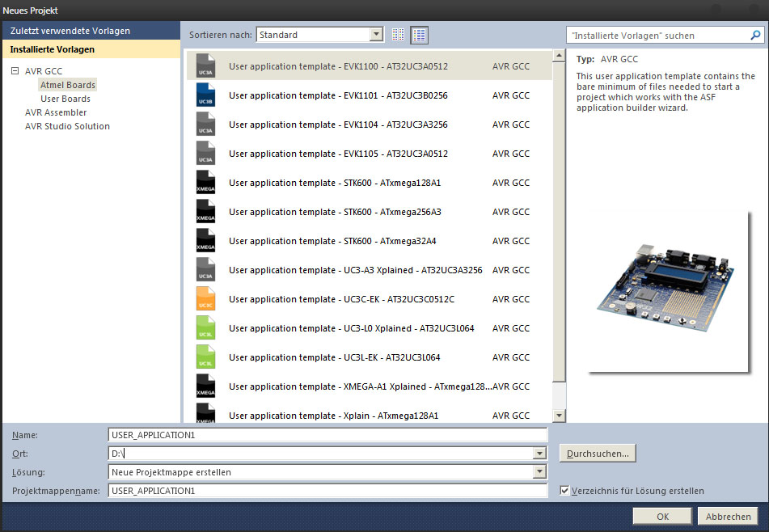Toggle 'Verzeichnis für Lösung erstellen' checkbox
The image size is (769, 532).
[x=564, y=490]
